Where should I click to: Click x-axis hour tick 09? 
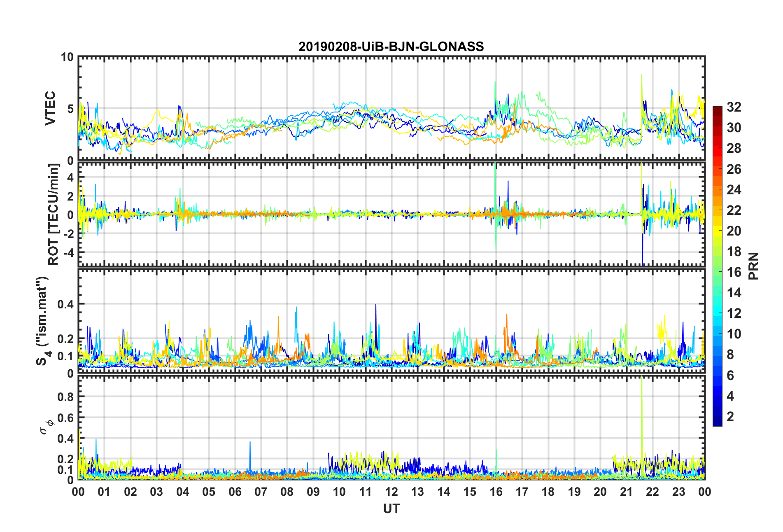313,492
